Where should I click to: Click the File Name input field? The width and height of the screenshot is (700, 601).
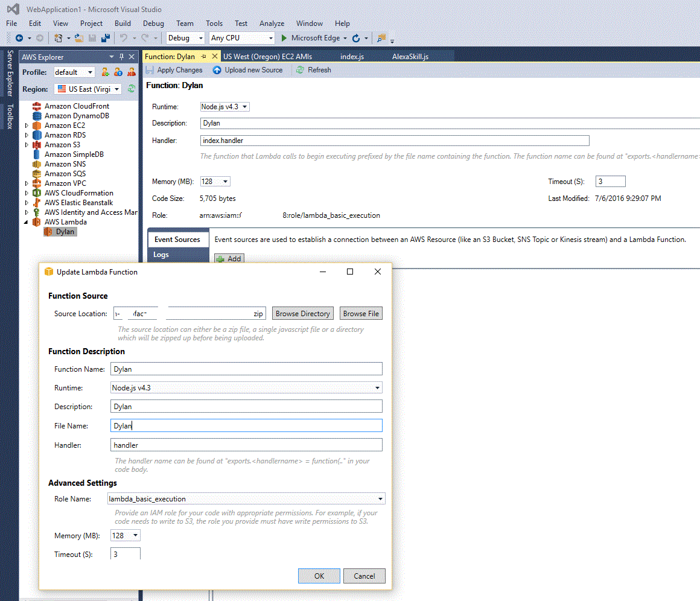coord(246,425)
